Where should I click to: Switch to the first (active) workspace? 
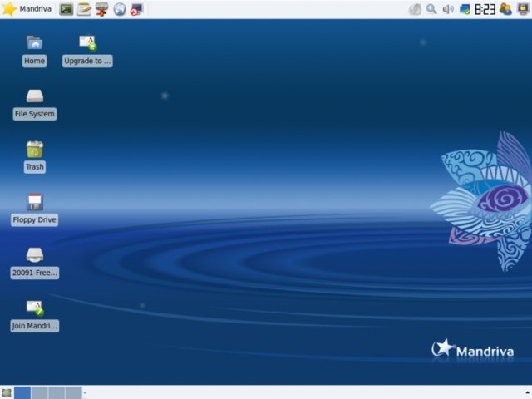(x=22, y=393)
